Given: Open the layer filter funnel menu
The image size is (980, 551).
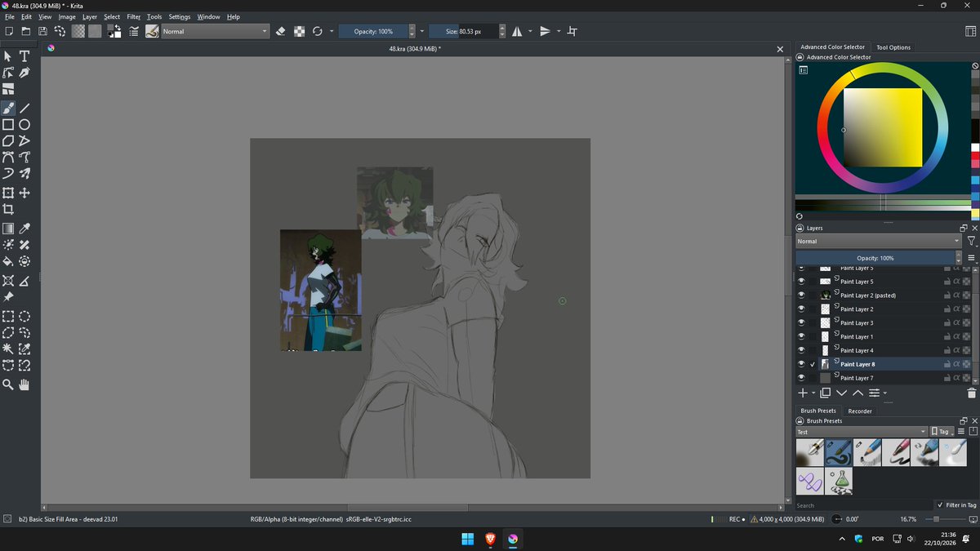Looking at the screenshot, I should [971, 242].
